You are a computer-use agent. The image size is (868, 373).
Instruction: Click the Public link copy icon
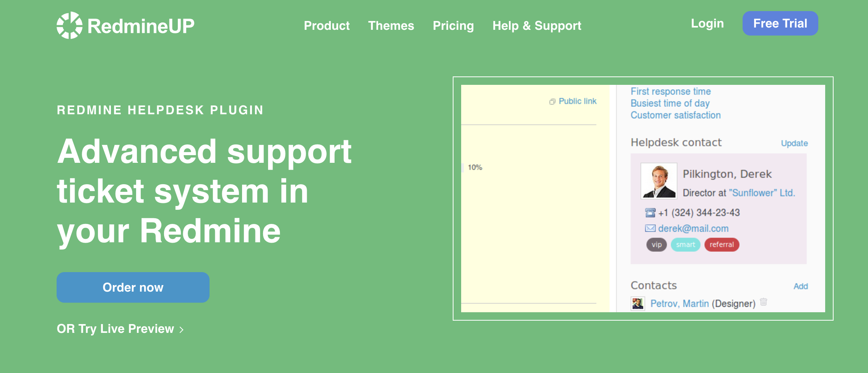pos(552,102)
